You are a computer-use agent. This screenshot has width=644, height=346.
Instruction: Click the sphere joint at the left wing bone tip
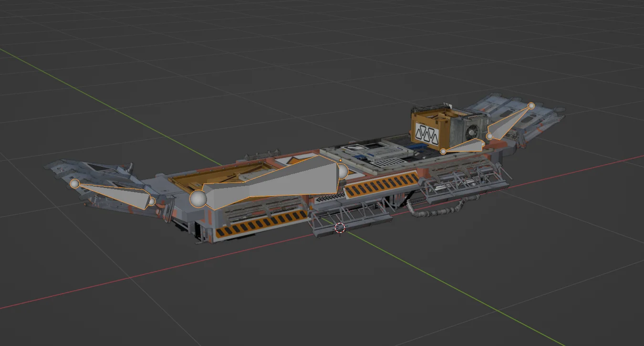coord(74,182)
